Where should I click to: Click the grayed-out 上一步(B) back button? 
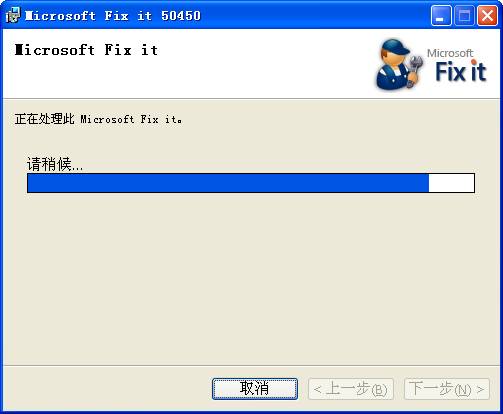(351, 389)
